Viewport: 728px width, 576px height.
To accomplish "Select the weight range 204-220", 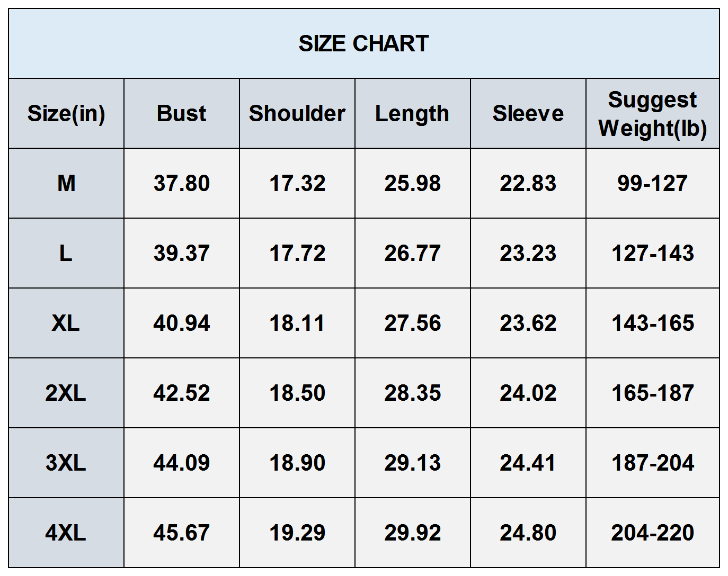I will [x=652, y=533].
